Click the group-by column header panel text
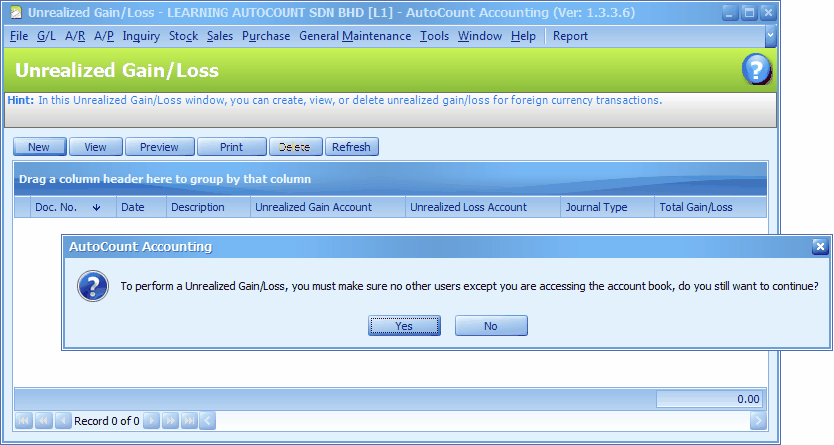The height and width of the screenshot is (445, 834). pyautogui.click(x=165, y=179)
